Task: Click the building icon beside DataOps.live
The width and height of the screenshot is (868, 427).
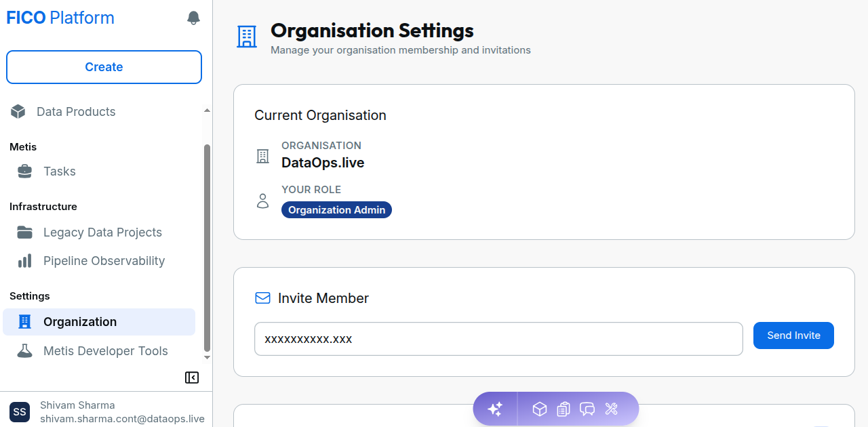Action: tap(262, 157)
